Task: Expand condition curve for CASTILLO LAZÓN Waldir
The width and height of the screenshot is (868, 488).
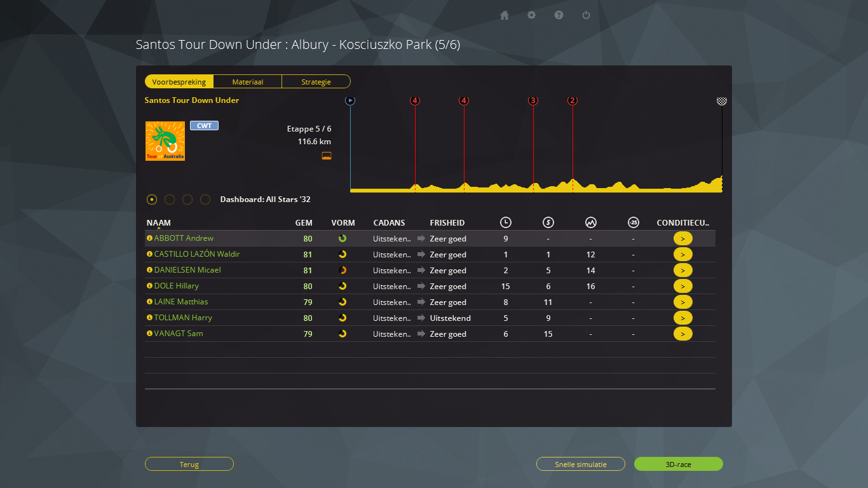Action: point(682,254)
